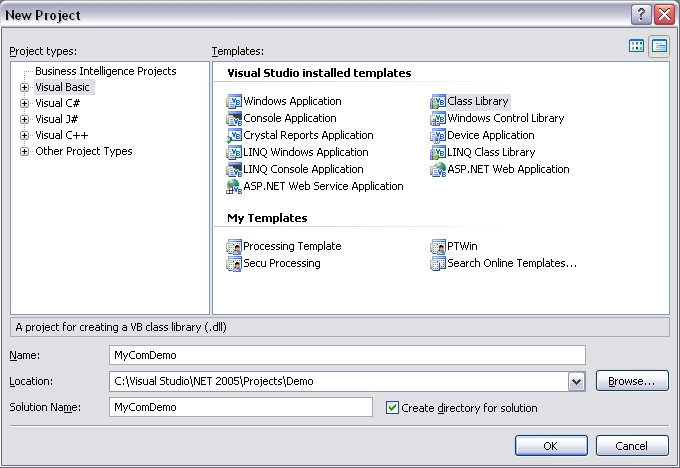The height and width of the screenshot is (468, 680).
Task: Pick the LINQ Class Library icon
Action: click(438, 152)
